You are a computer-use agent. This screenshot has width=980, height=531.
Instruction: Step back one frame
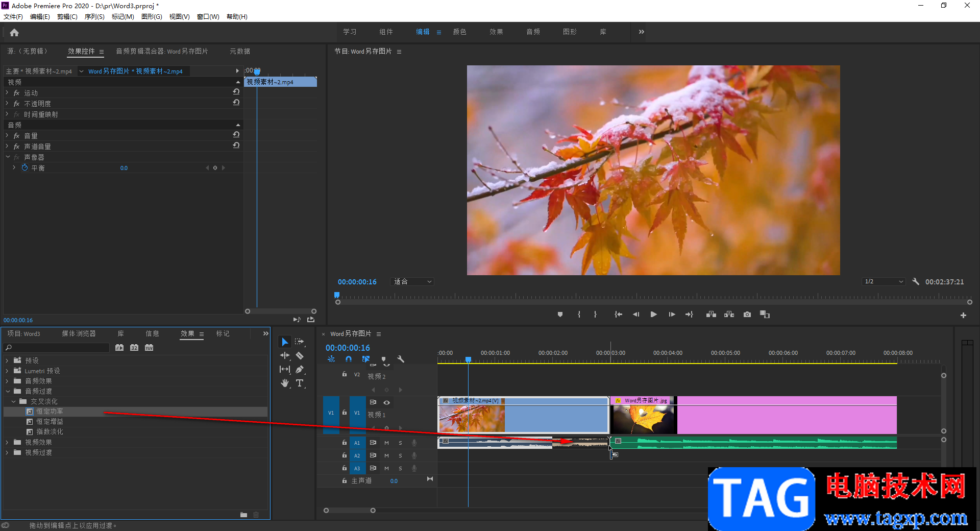(x=636, y=315)
